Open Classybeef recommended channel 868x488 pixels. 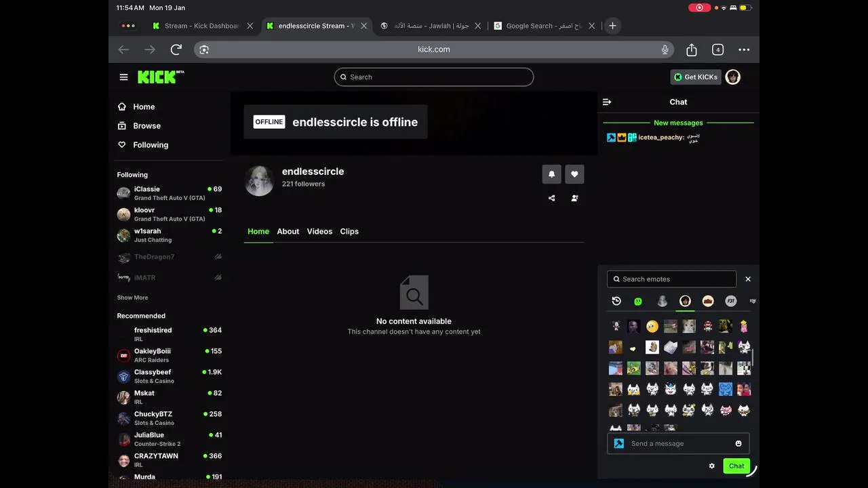click(x=169, y=376)
